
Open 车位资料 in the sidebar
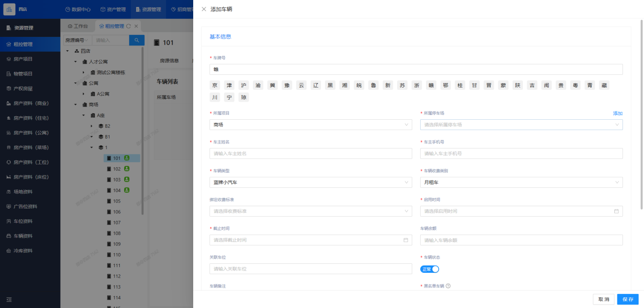click(x=30, y=221)
